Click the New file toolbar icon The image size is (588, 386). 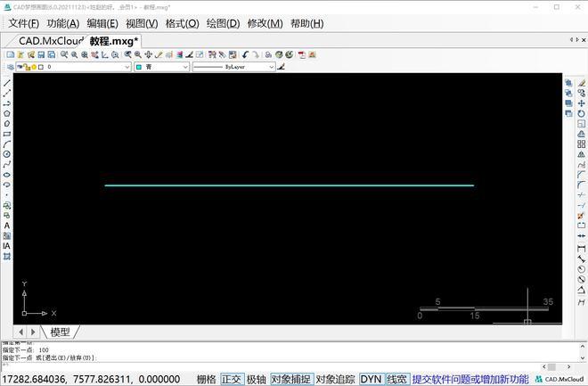point(11,54)
